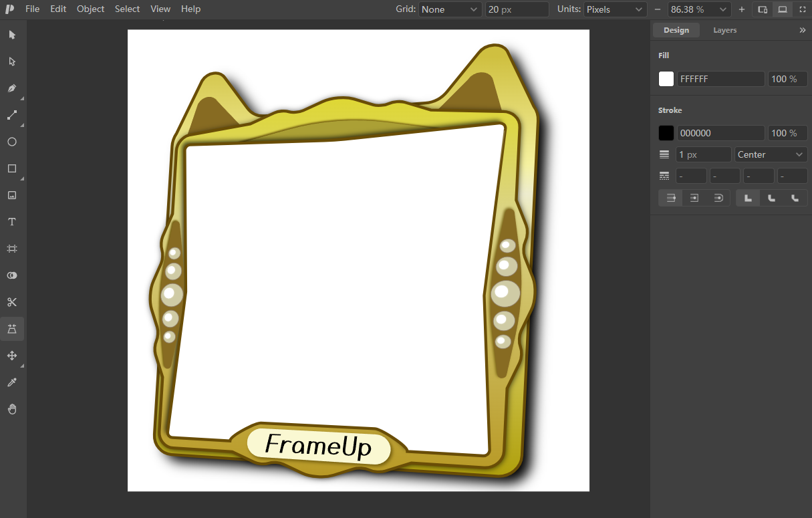Set stroke cap to square
812x518 pixels.
(x=694, y=198)
